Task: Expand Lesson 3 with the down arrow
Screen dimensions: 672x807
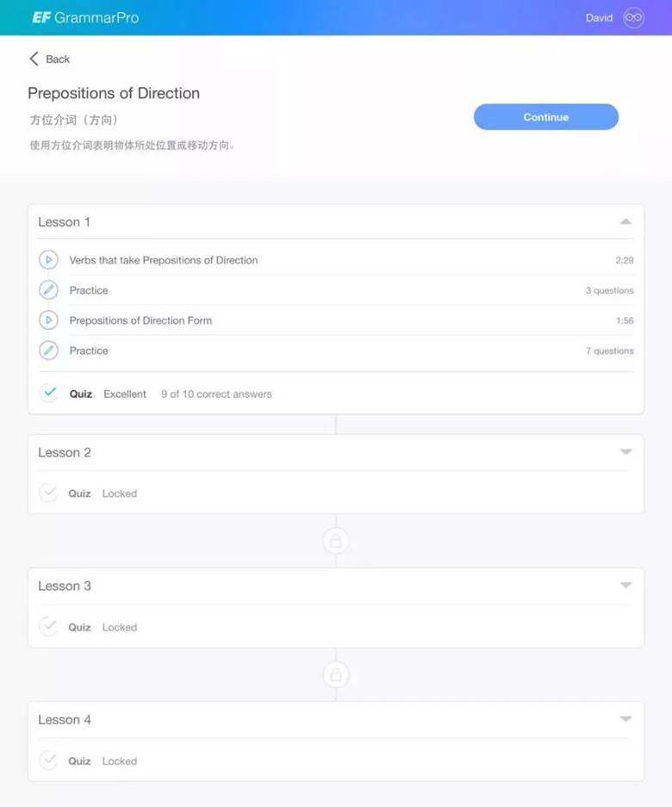Action: (625, 585)
